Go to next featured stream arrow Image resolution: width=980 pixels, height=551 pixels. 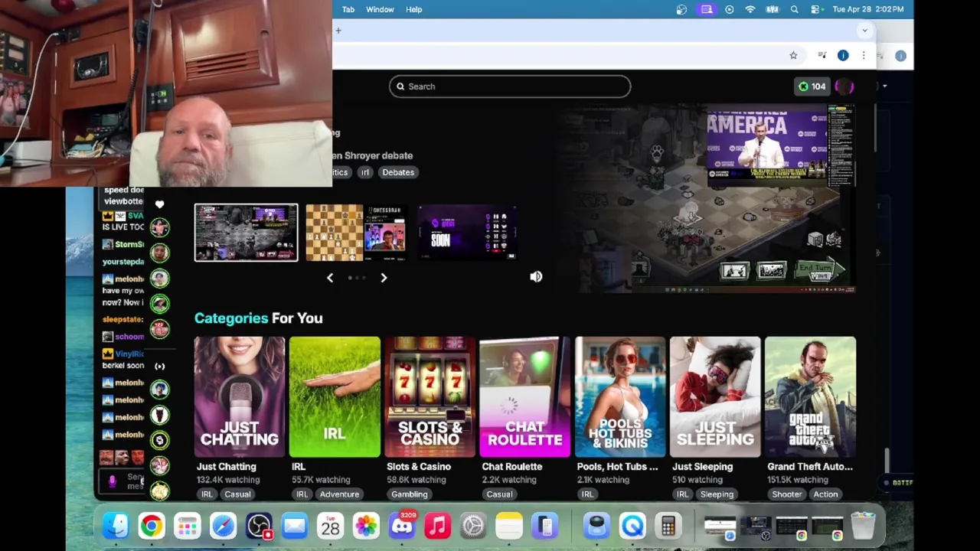(x=384, y=278)
